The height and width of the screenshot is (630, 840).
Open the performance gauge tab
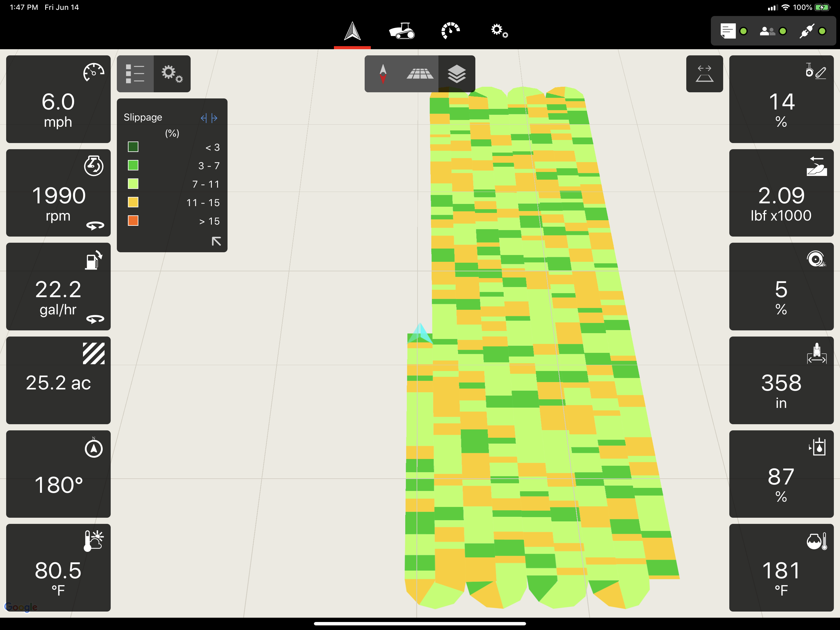(x=450, y=31)
